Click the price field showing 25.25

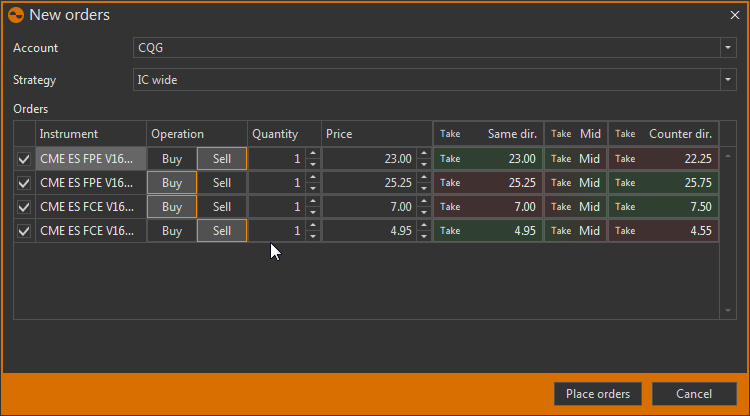click(x=369, y=182)
